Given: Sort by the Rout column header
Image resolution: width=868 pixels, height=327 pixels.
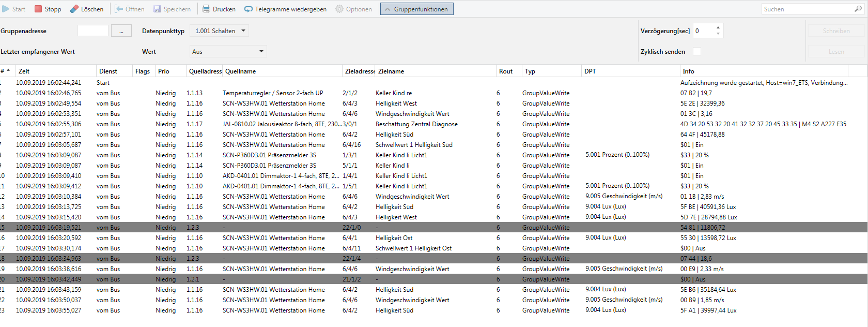Looking at the screenshot, I should pos(508,71).
